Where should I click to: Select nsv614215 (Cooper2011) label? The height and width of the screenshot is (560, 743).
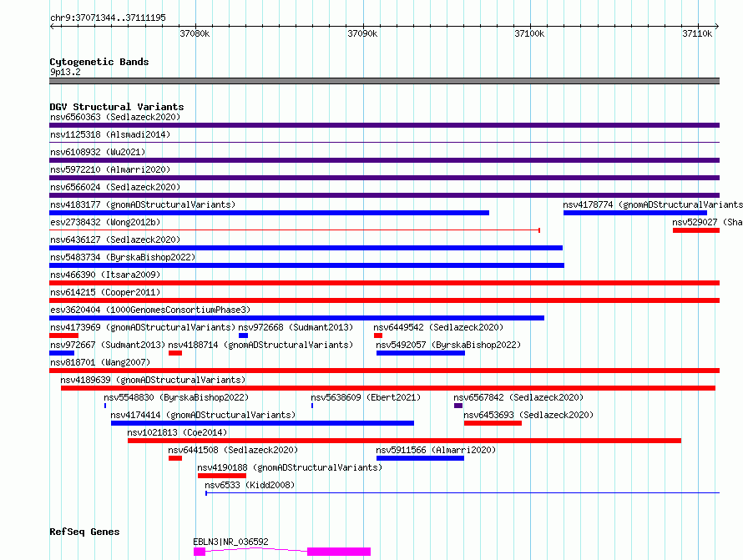105,292
